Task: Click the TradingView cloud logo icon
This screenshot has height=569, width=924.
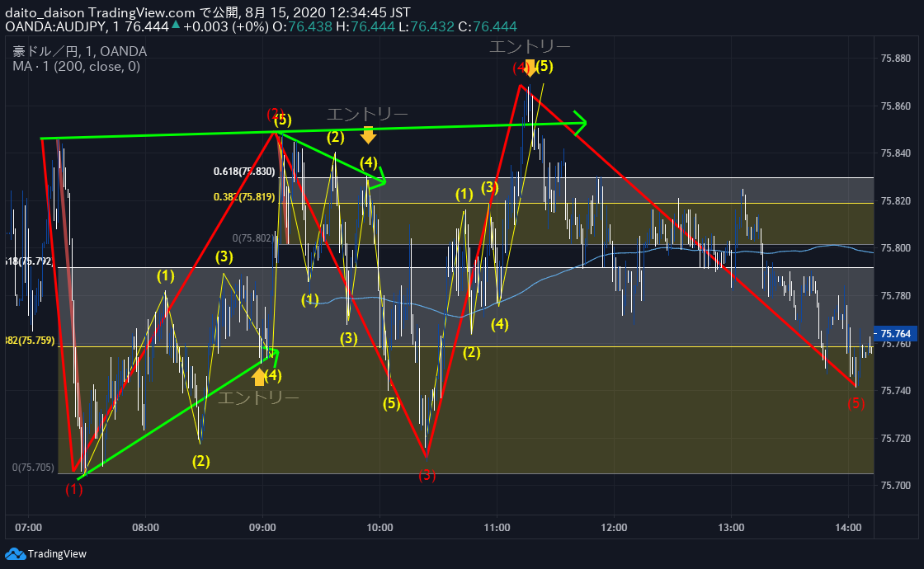Action: pyautogui.click(x=16, y=553)
